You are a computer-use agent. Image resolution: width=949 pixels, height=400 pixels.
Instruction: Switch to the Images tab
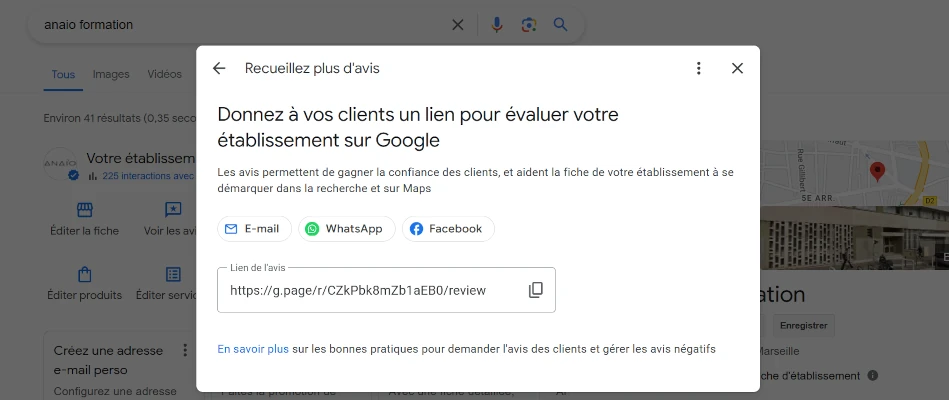click(111, 74)
